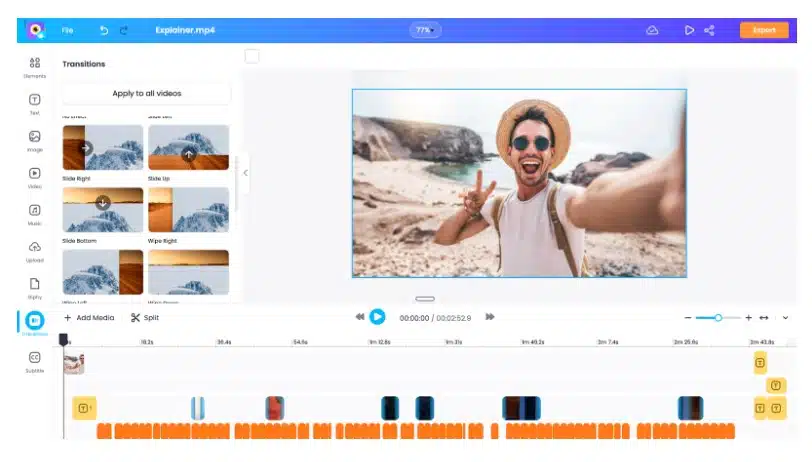Viewport: 812px width, 462px height.
Task: Select the Transitions tab in sidebar
Action: tap(34, 322)
